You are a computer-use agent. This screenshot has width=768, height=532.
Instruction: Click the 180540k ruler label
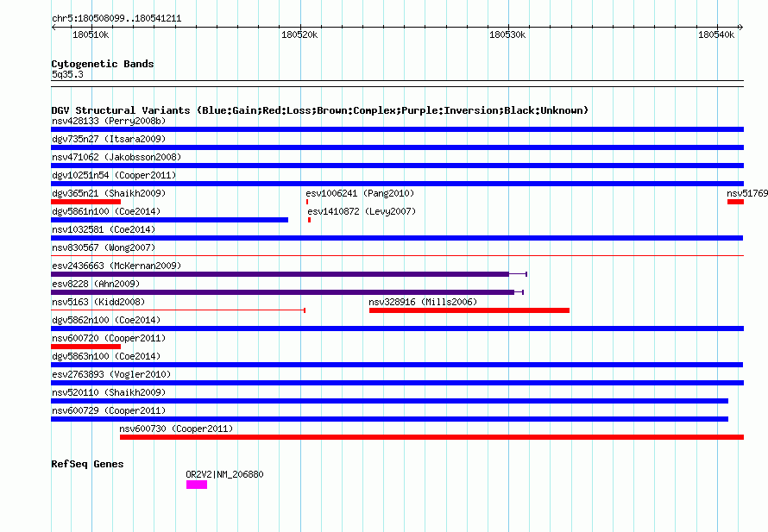click(716, 34)
